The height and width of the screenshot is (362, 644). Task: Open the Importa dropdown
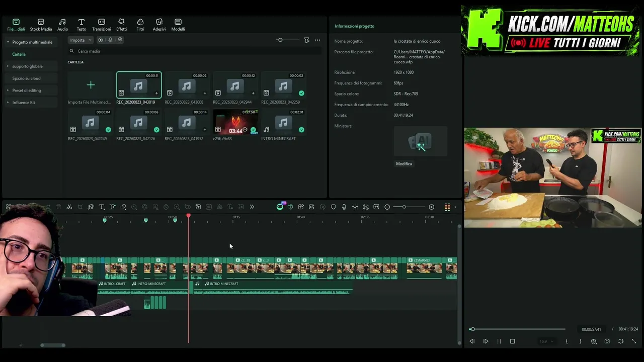(x=80, y=40)
